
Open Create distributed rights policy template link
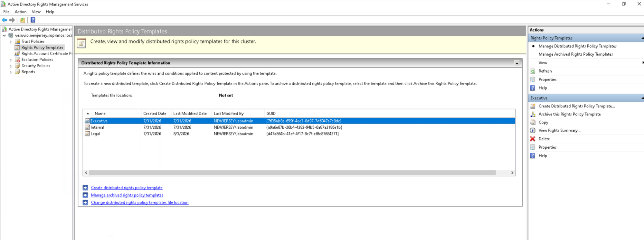tap(127, 188)
